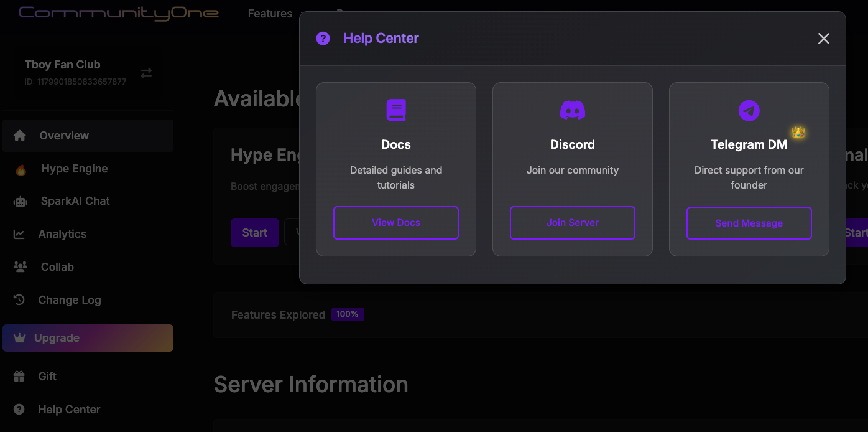Screen dimensions: 868x432
Task: Click the Join Server button
Action: click(573, 223)
